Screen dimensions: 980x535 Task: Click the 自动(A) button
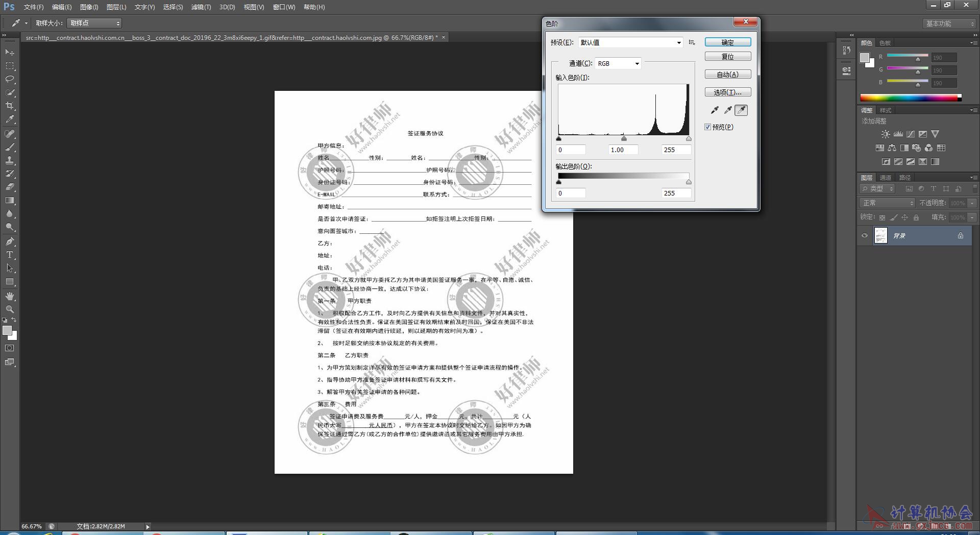coord(728,74)
